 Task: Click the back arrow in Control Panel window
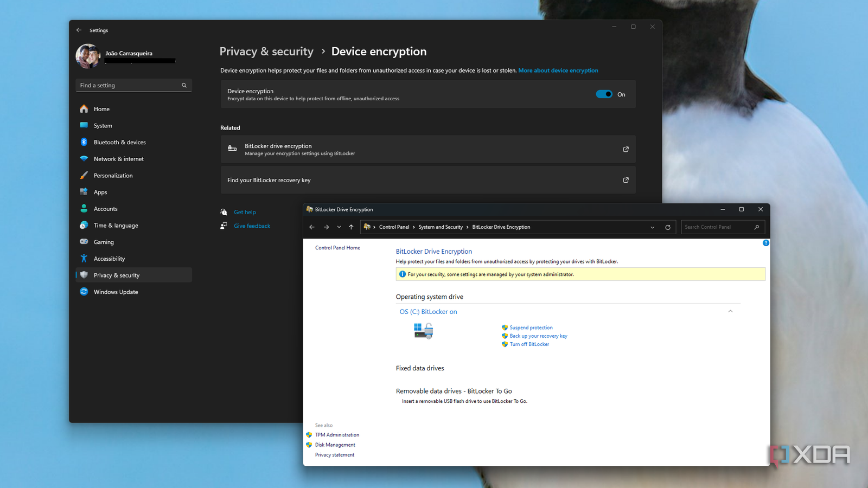pos(312,227)
